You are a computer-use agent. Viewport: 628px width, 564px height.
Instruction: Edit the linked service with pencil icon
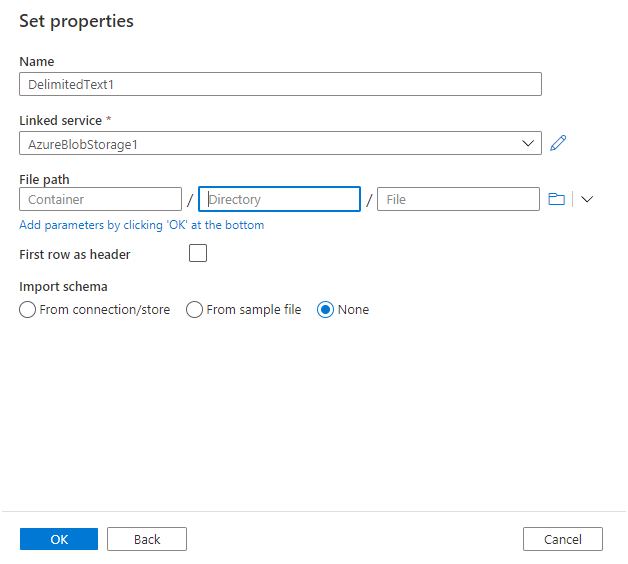coord(558,143)
